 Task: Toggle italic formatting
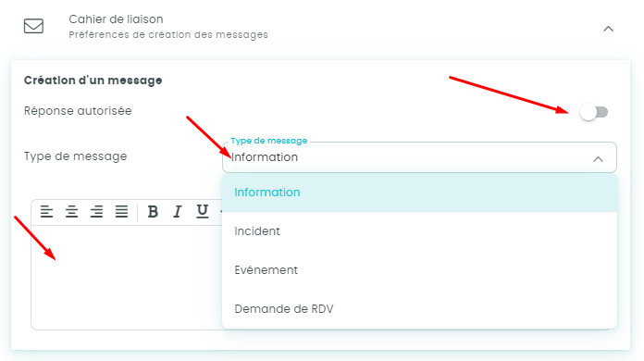(178, 211)
